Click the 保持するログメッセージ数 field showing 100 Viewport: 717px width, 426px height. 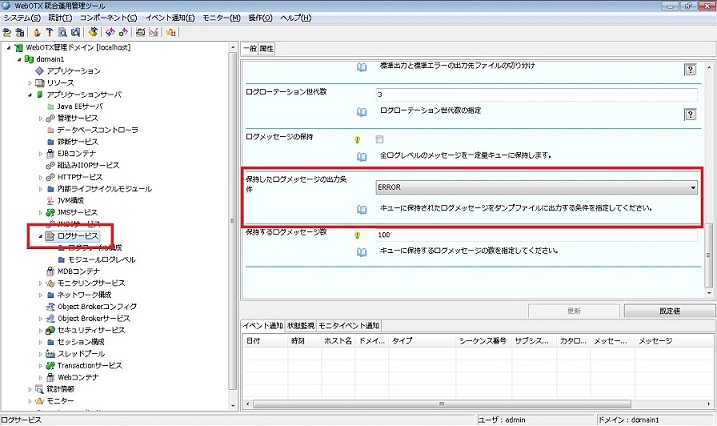pos(536,235)
